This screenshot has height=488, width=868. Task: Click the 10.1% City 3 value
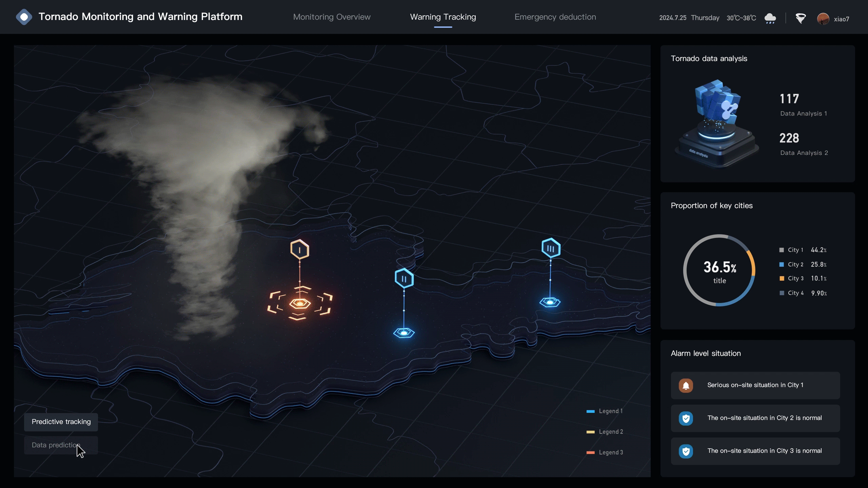(x=818, y=279)
